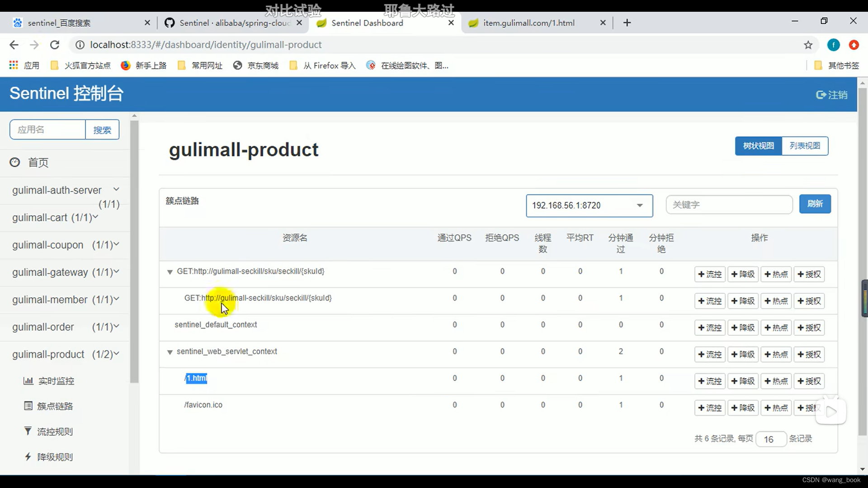
Task: Click the 关键字 keyword input field
Action: [729, 205]
